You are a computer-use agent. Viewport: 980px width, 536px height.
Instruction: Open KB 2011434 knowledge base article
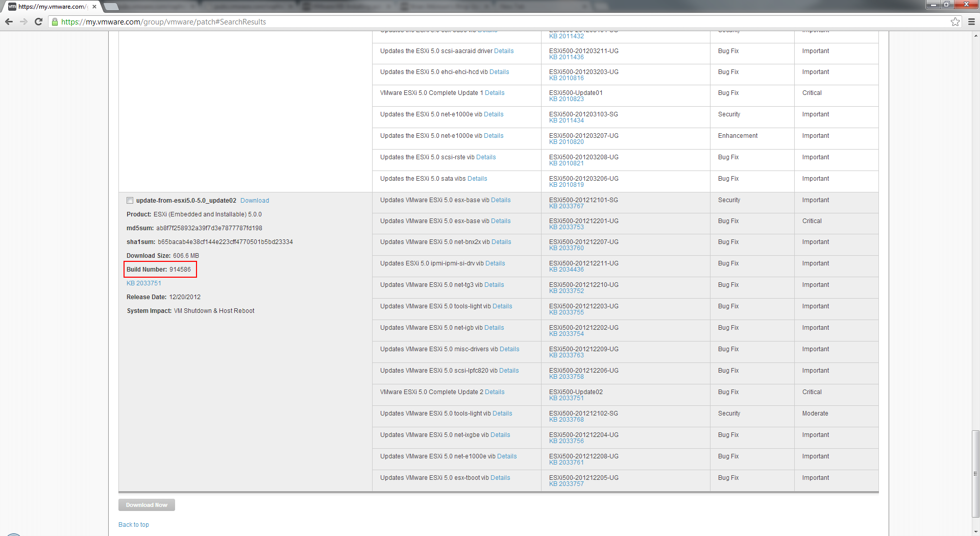coord(567,120)
